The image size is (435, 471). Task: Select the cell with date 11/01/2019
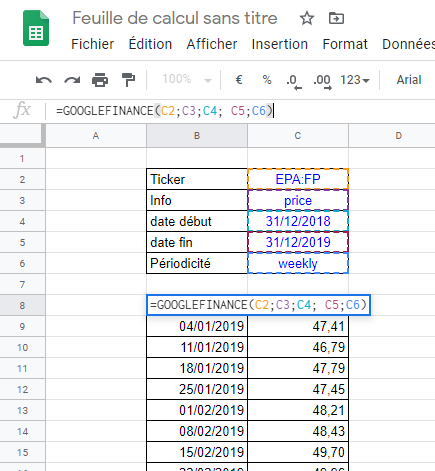[197, 347]
